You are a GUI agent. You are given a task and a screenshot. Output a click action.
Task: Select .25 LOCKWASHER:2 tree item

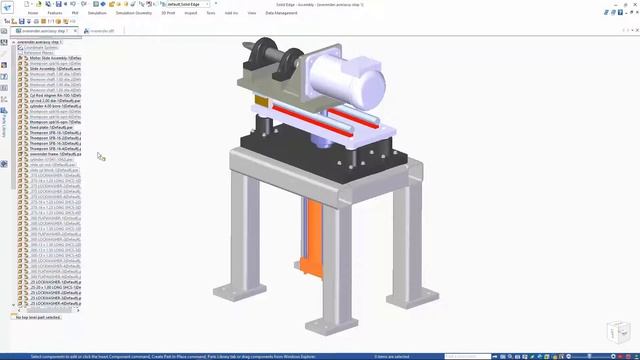coord(55,293)
